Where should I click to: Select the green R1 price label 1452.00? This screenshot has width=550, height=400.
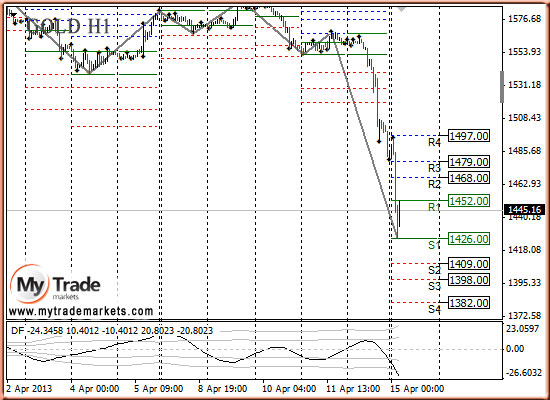[x=469, y=201]
